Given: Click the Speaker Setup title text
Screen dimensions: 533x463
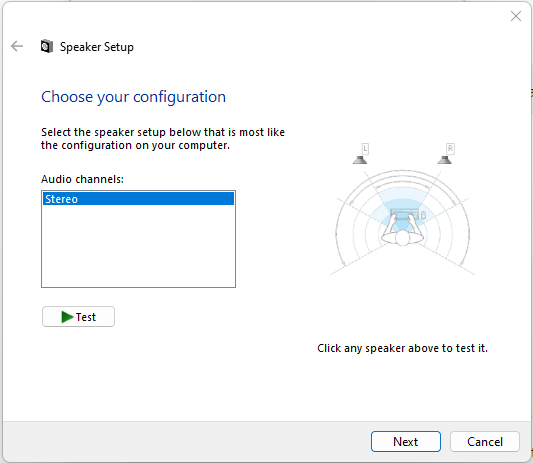Looking at the screenshot, I should point(97,47).
